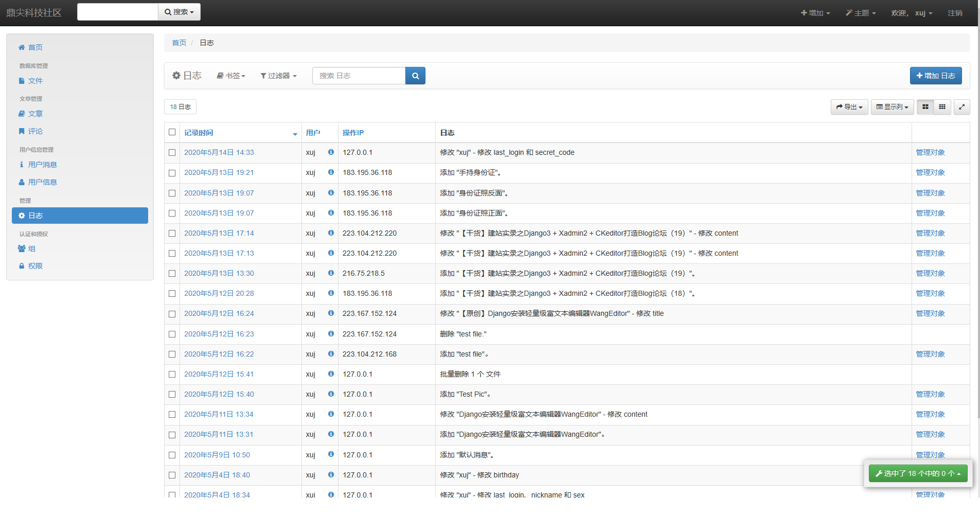Click info icon in 2020年5月13日 19:21 row
The width and height of the screenshot is (980, 515).
[x=331, y=172]
